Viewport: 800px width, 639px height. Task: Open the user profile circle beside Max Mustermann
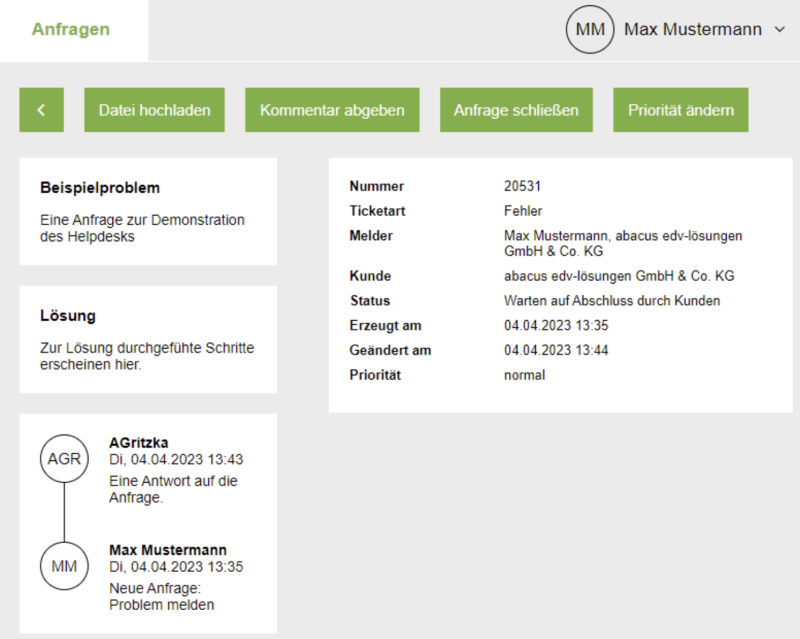coord(590,29)
